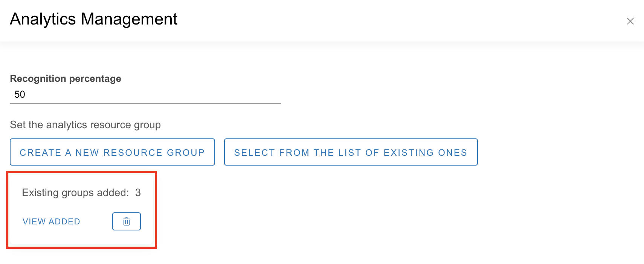644x264 pixels.
Task: Start creating a new resource group
Action: click(112, 152)
